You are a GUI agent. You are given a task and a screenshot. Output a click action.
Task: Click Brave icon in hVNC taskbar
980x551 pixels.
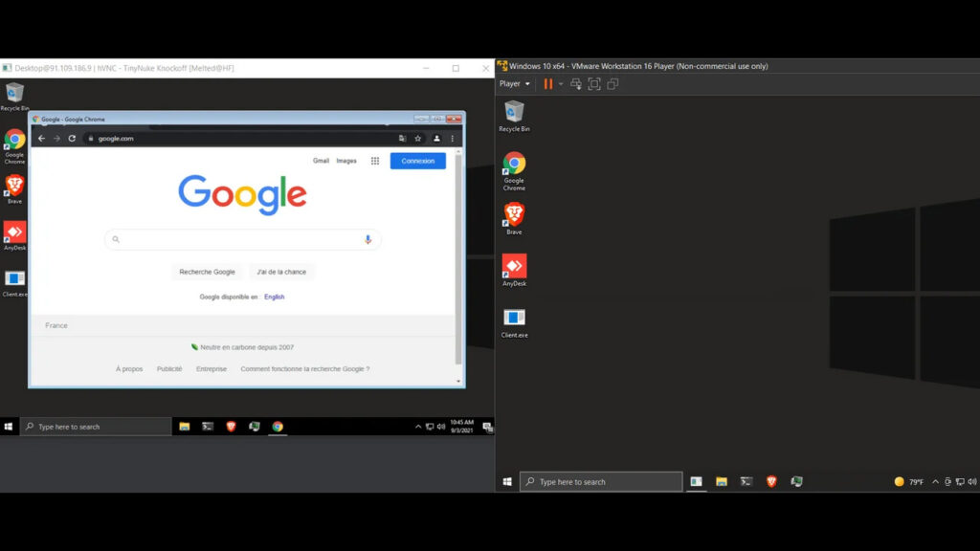pyautogui.click(x=231, y=427)
